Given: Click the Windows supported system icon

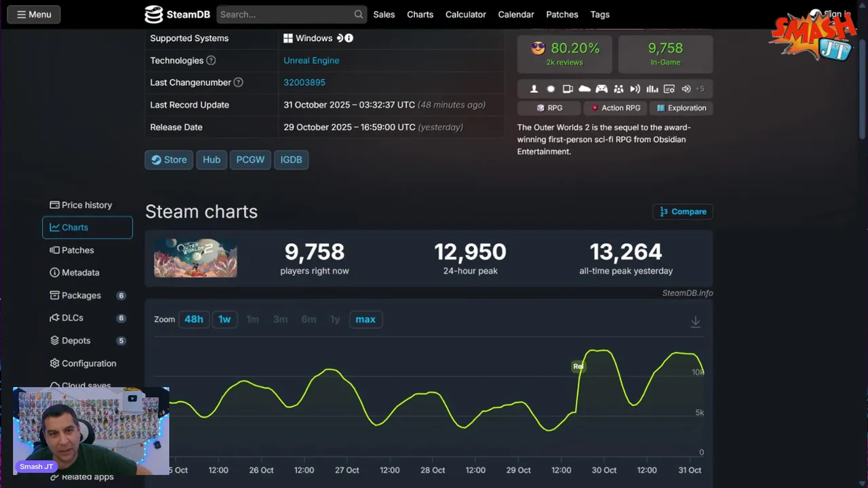Looking at the screenshot, I should (x=288, y=39).
